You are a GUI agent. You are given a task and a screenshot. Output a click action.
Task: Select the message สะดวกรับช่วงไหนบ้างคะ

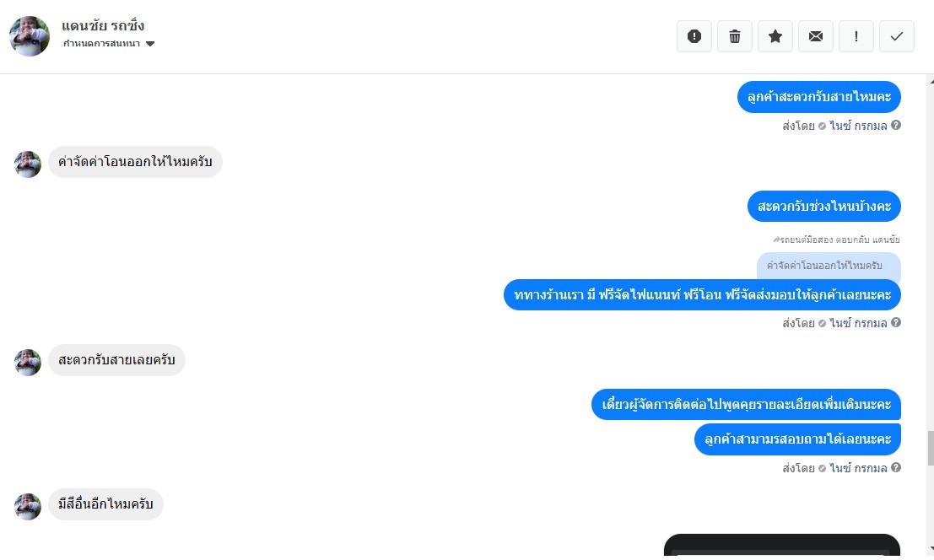tap(824, 207)
